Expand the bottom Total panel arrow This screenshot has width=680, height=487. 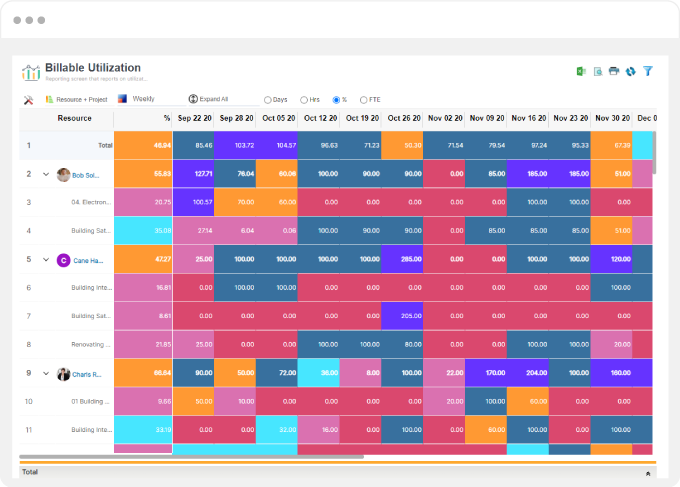click(x=648, y=474)
